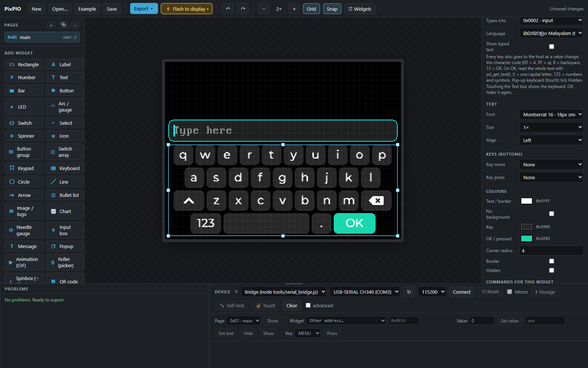This screenshot has width=588, height=368.
Task: Click the Clear log button
Action: pyautogui.click(x=292, y=305)
